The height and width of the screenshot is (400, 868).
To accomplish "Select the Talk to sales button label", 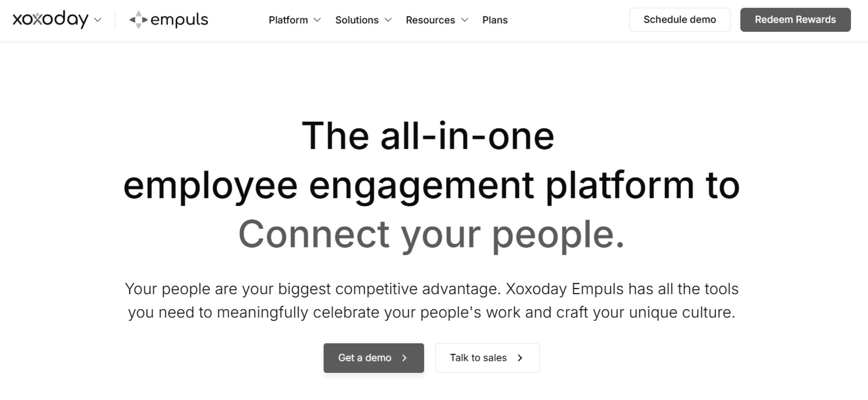I will (478, 358).
